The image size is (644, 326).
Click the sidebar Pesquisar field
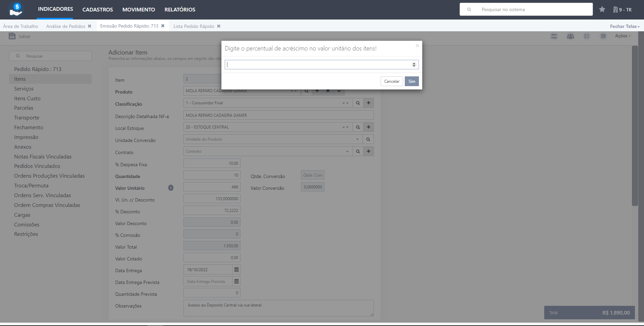pos(50,56)
